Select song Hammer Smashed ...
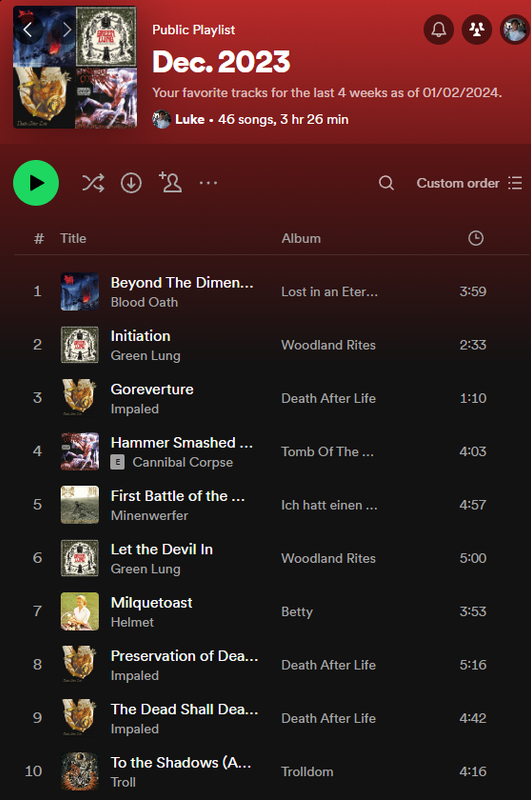Screen dimensions: 531x800 [x=182, y=442]
